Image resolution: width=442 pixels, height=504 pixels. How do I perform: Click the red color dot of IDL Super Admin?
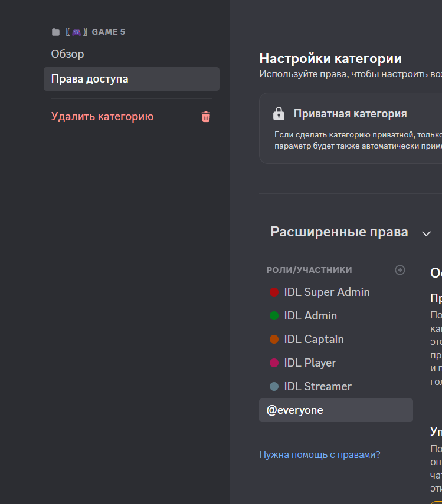[x=274, y=292]
